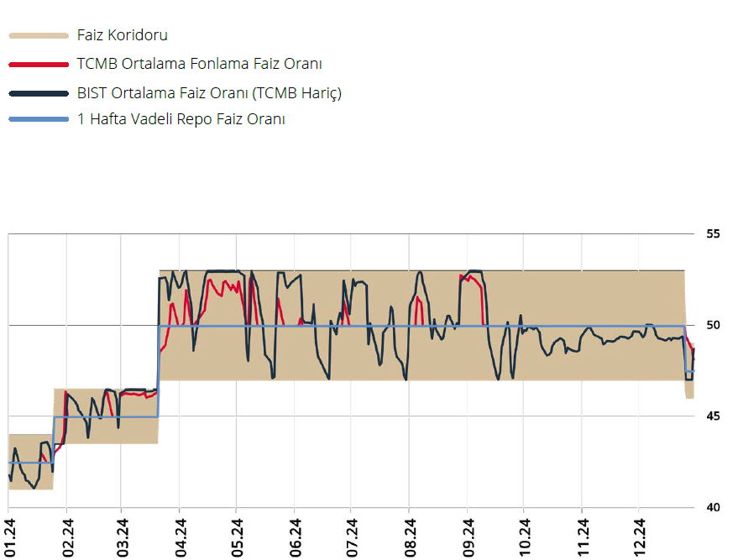Click the 07.24 x-axis date label
Image resolution: width=738 pixels, height=560 pixels.
pos(352,538)
